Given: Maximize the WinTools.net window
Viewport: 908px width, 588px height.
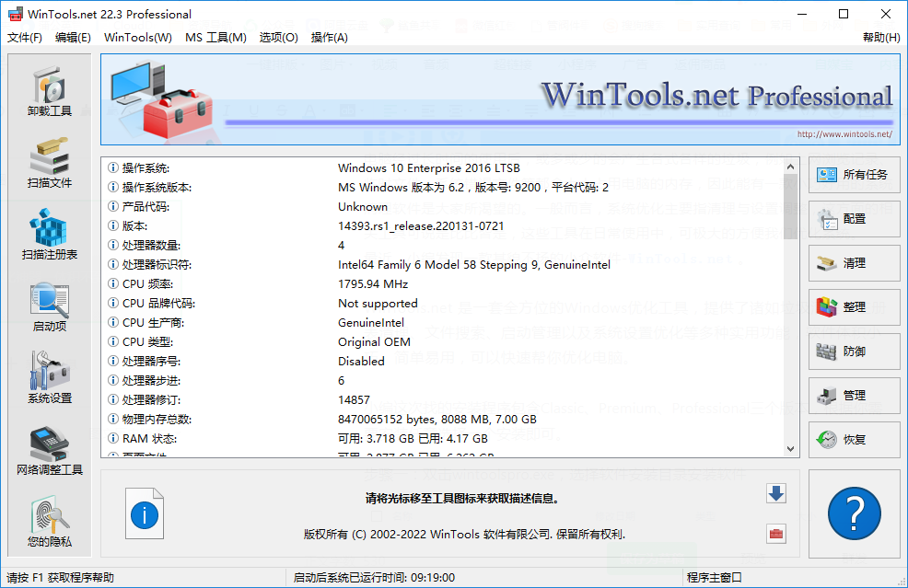Looking at the screenshot, I should [844, 14].
